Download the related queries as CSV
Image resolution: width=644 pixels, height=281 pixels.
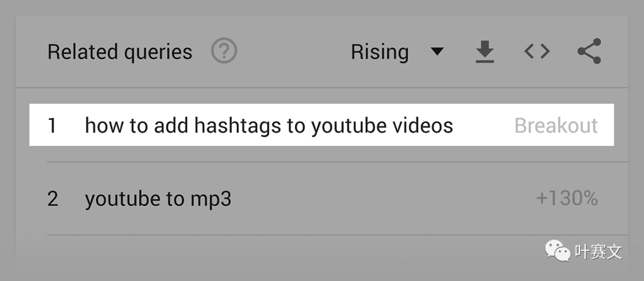click(485, 52)
